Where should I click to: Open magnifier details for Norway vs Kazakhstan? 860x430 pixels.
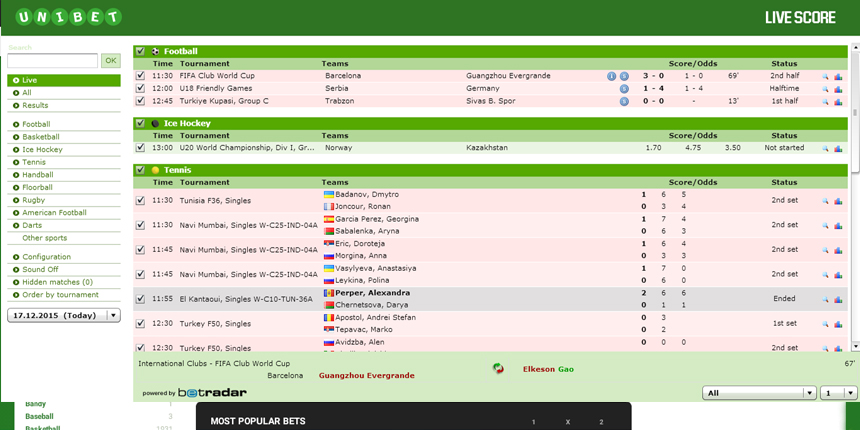click(x=825, y=149)
